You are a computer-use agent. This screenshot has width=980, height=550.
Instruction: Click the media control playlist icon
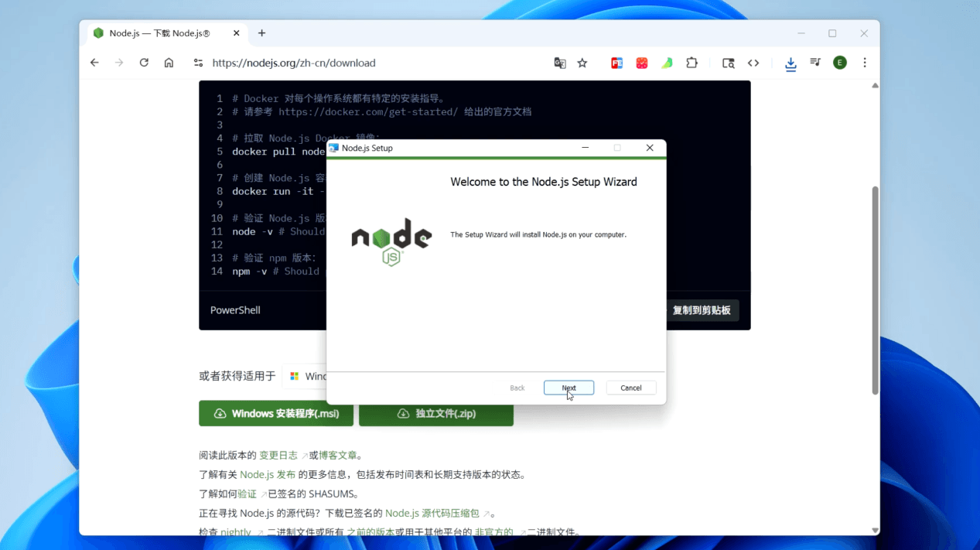tap(815, 63)
